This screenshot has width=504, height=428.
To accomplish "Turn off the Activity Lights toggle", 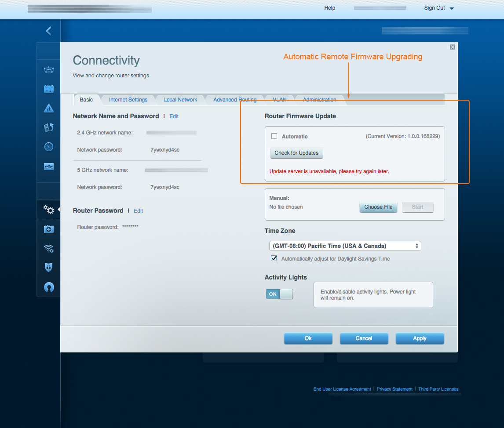I will click(x=279, y=294).
